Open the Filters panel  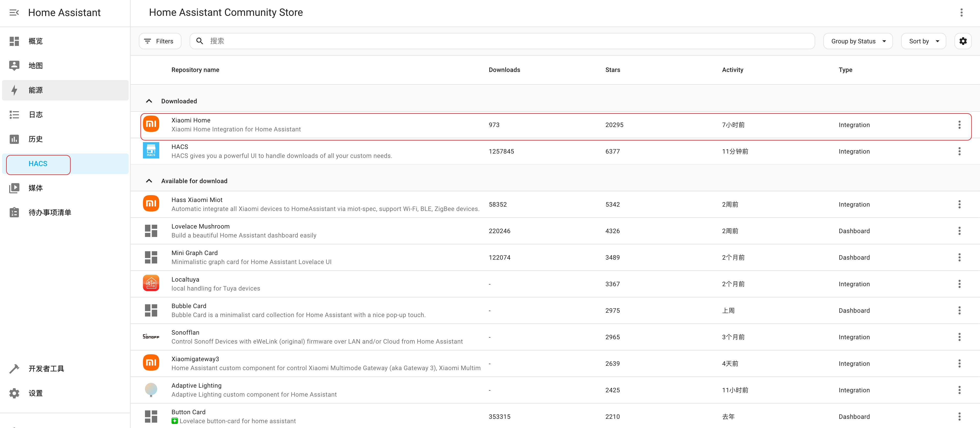point(160,41)
